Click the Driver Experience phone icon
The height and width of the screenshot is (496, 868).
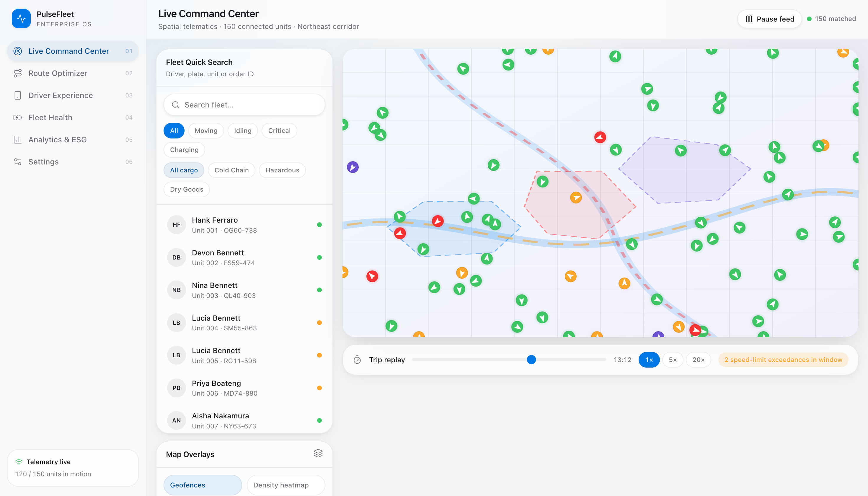pyautogui.click(x=18, y=95)
